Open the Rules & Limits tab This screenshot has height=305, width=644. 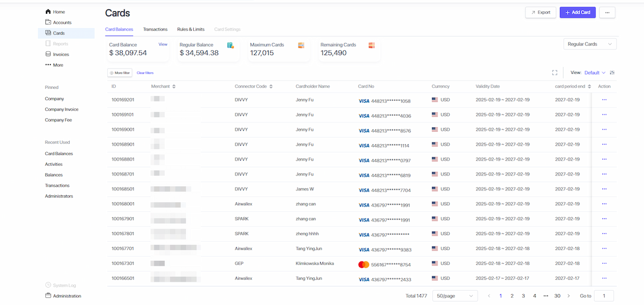191,29
